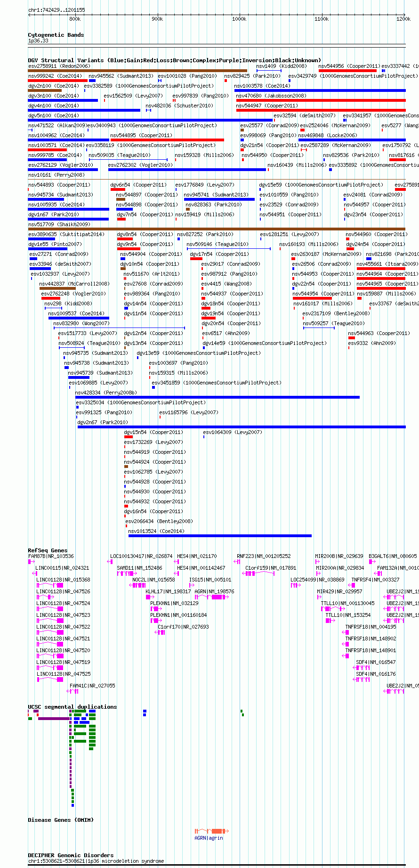Viewport: 419px width, 868px height.
Task: Select variant nsv10161 (Perry2008)
Action: pyautogui.click(x=56, y=175)
